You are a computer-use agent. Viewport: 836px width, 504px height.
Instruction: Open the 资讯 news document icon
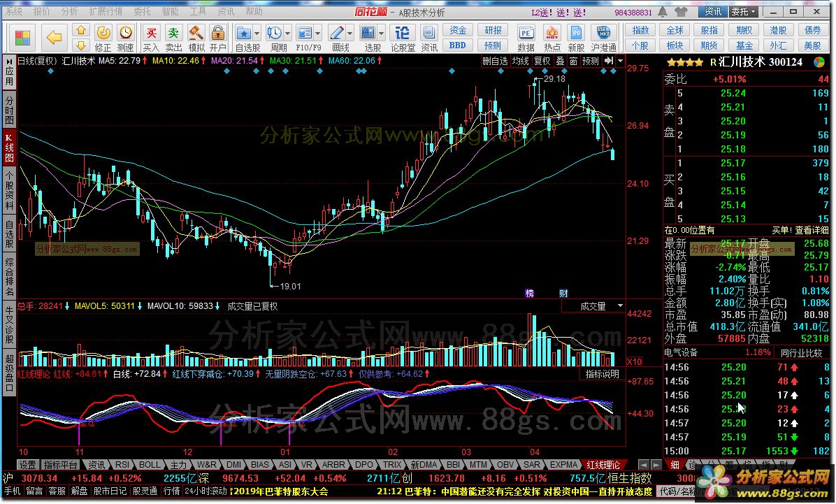[428, 38]
